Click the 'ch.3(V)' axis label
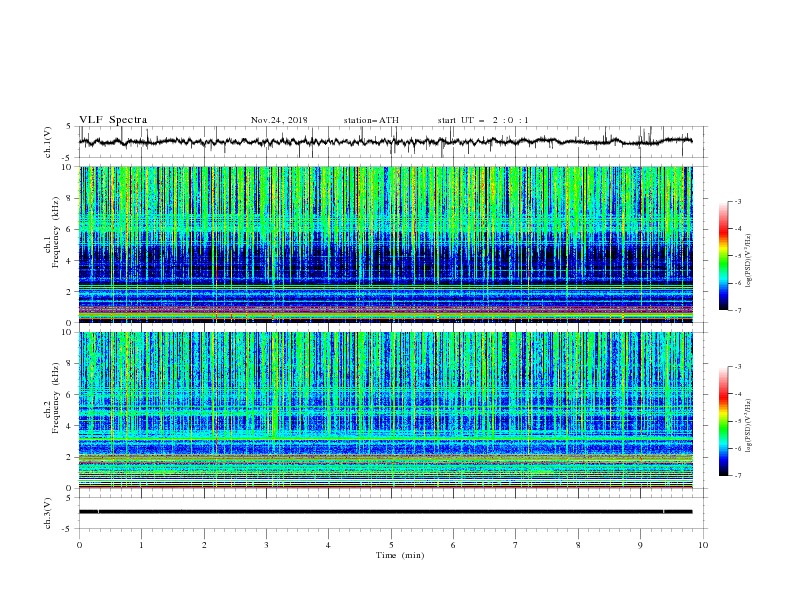The height and width of the screenshot is (612, 792). 48,513
